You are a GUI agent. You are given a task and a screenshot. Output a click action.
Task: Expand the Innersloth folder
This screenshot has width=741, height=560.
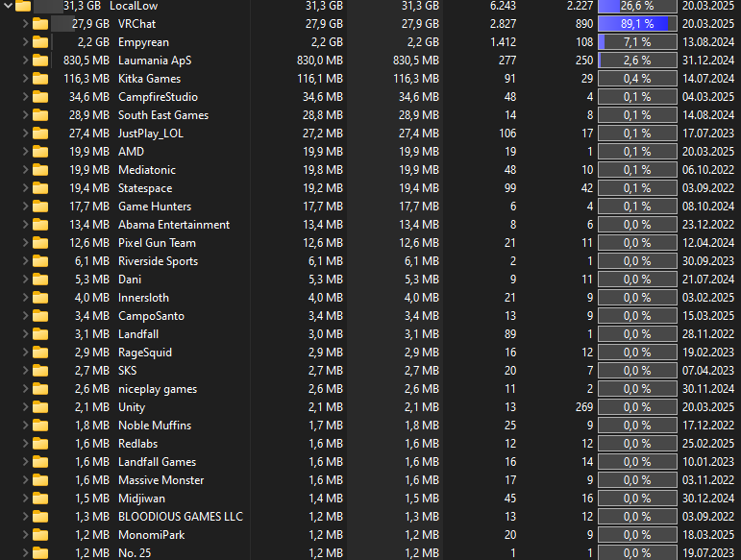[x=26, y=298]
